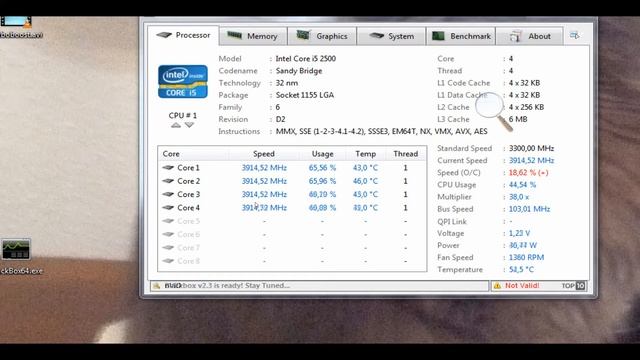Screen dimensions: 640x360
Task: Click CPU Usage value 44,54 %
Action: coord(522,185)
